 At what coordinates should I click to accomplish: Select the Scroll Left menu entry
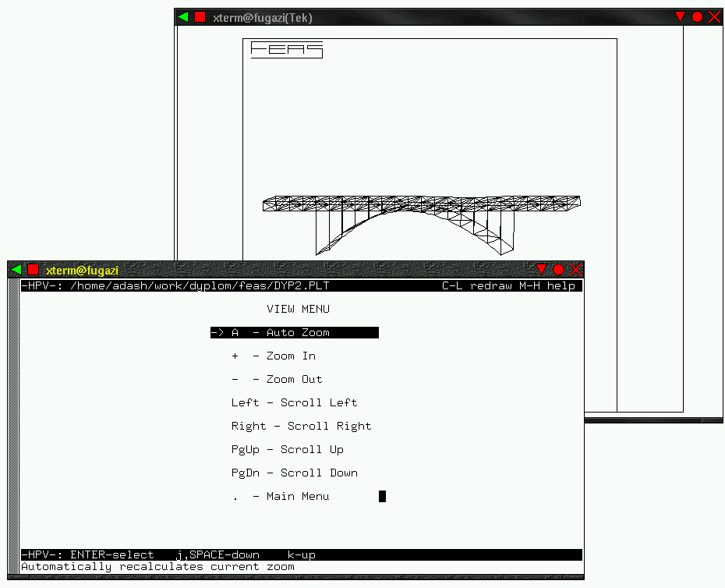294,402
